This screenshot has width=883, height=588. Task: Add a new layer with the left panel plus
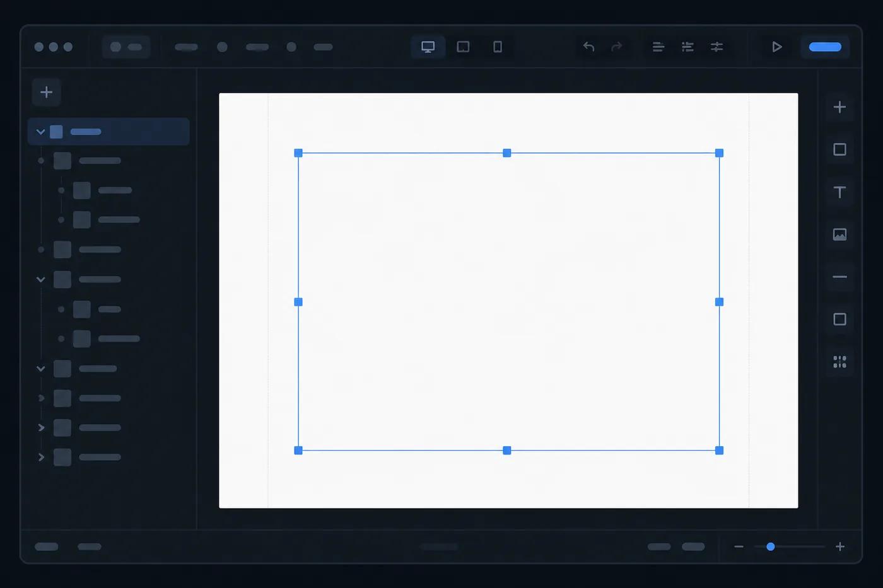[46, 92]
